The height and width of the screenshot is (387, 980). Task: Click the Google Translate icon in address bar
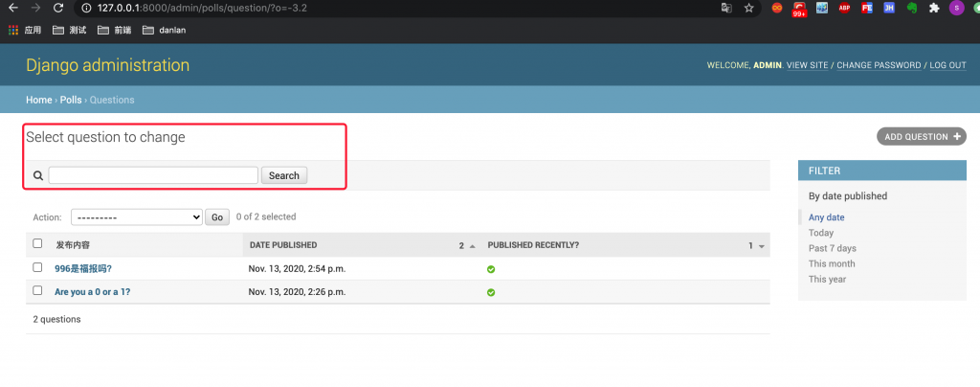(727, 8)
